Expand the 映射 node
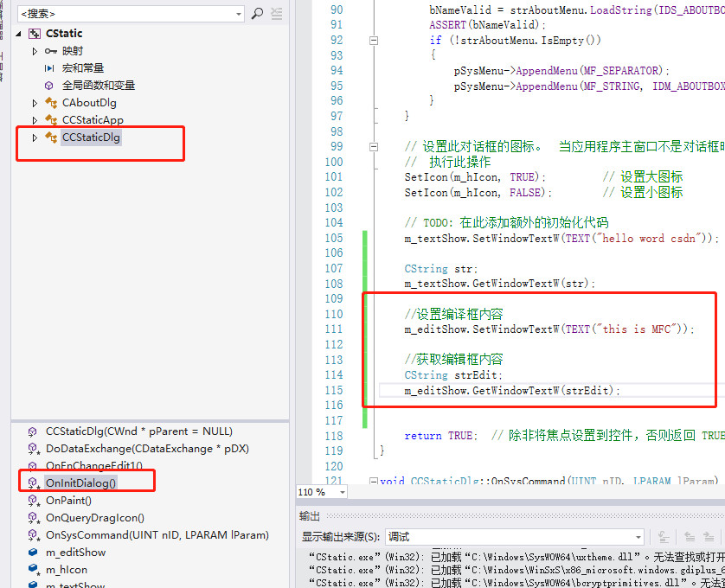725x588 pixels. point(35,51)
